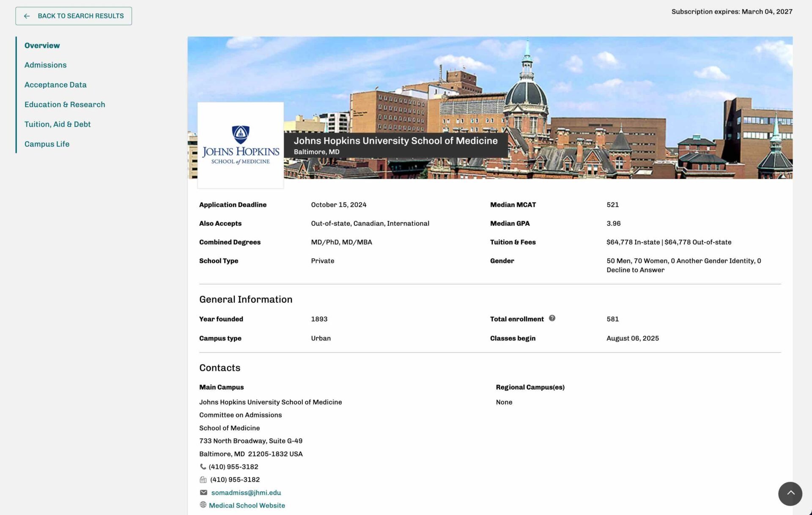Image resolution: width=812 pixels, height=515 pixels.
Task: Open the Tuition, Aid & Debt section
Action: click(x=58, y=124)
